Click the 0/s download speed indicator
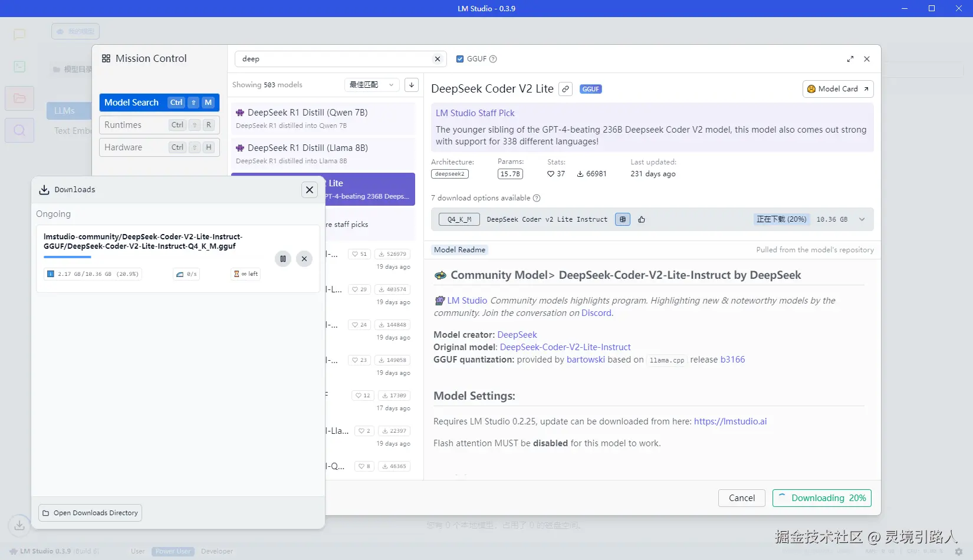This screenshot has height=560, width=973. pos(186,274)
